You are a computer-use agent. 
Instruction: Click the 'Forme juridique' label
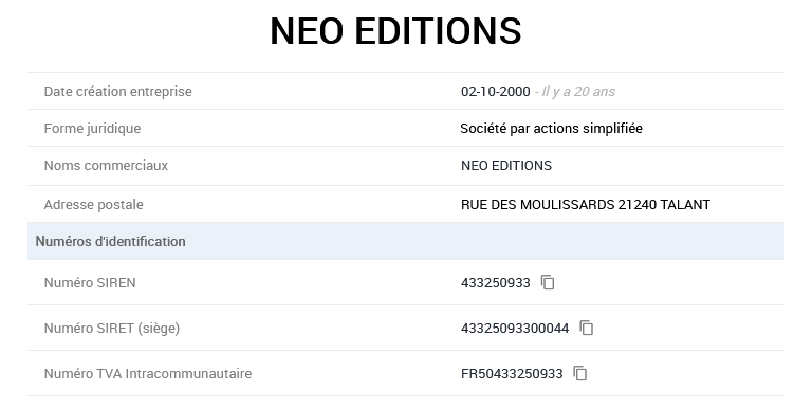[92, 129]
